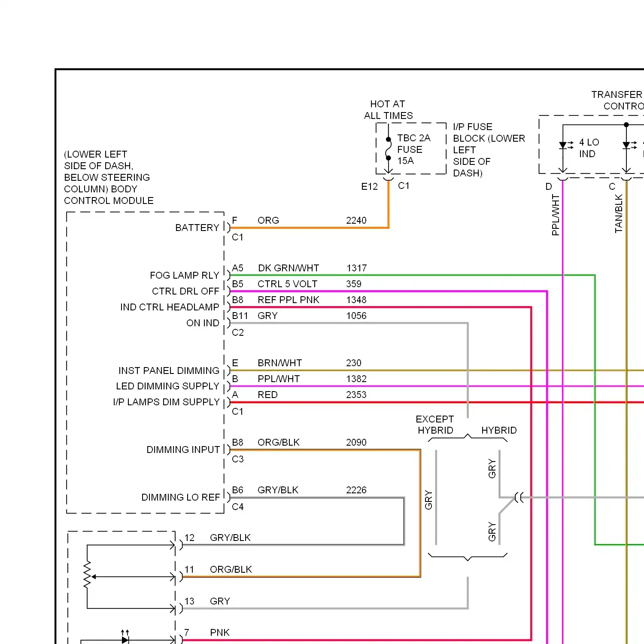Select the BODY CONTROL MODULE location text

coord(109,177)
